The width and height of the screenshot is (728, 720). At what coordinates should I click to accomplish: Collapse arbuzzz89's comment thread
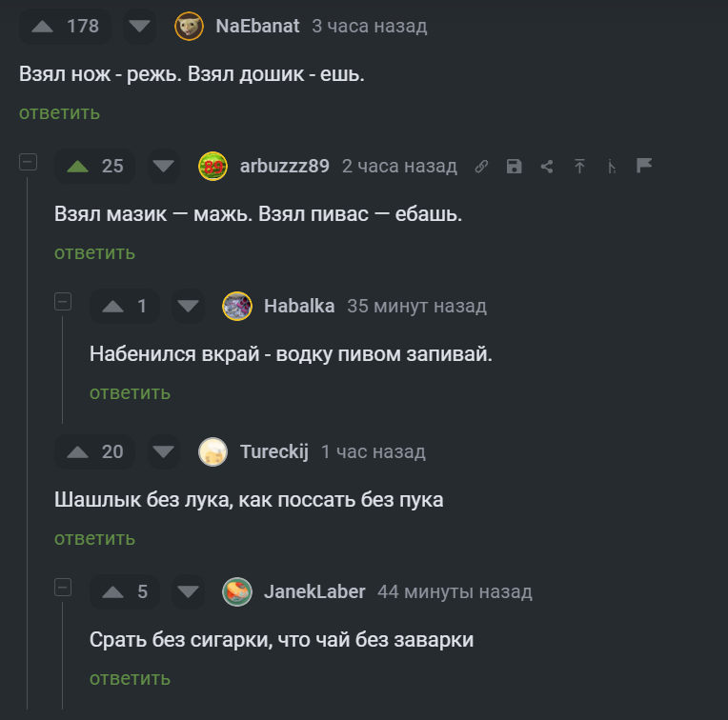tap(28, 162)
